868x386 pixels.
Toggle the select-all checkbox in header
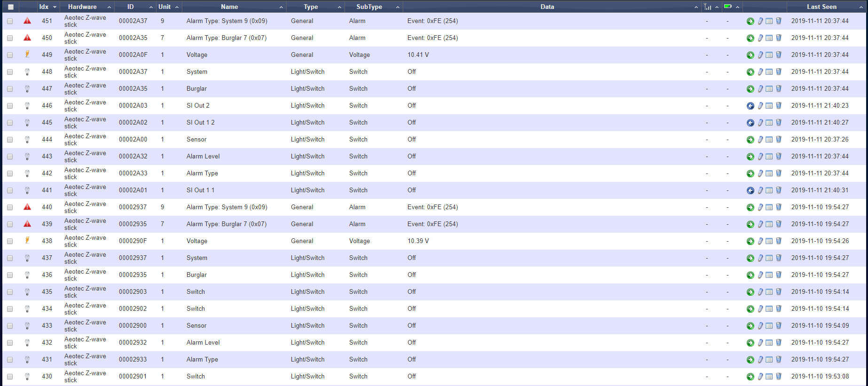11,7
